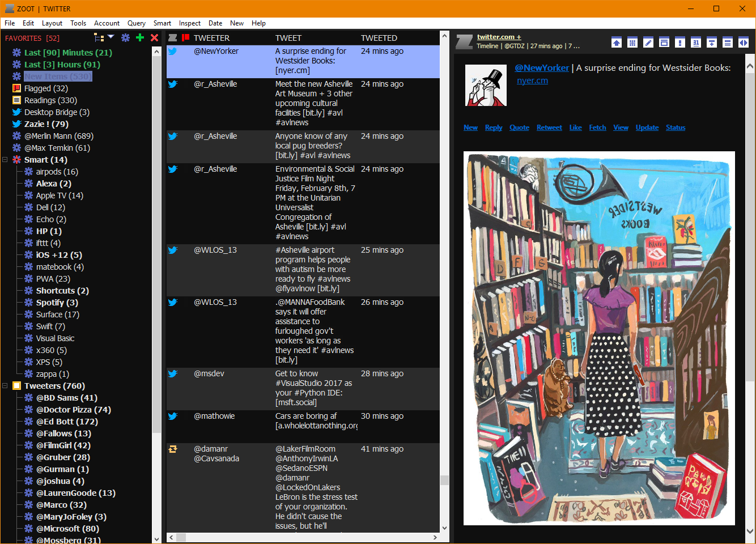
Task: Select the @Ed Bott (172) tweeter
Action: tap(67, 422)
